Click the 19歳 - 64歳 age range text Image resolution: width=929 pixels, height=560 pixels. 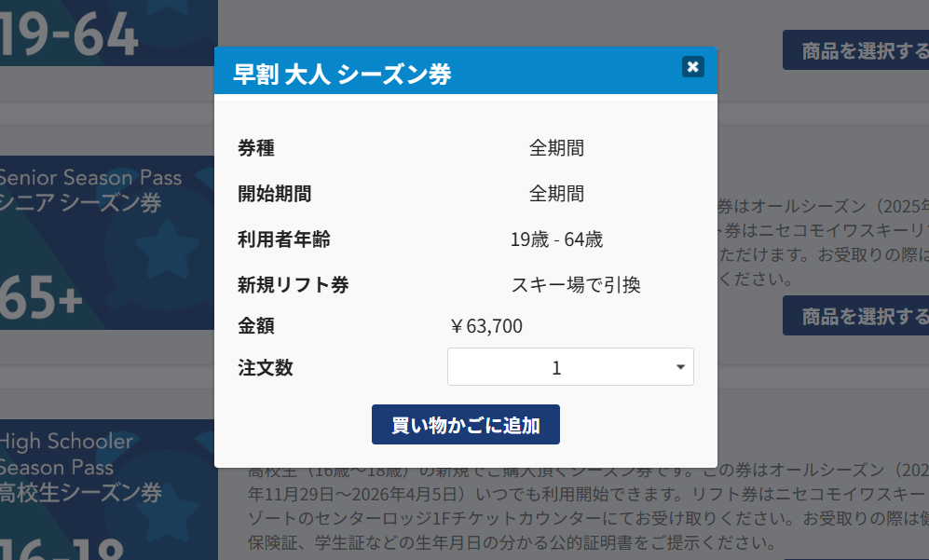point(556,239)
